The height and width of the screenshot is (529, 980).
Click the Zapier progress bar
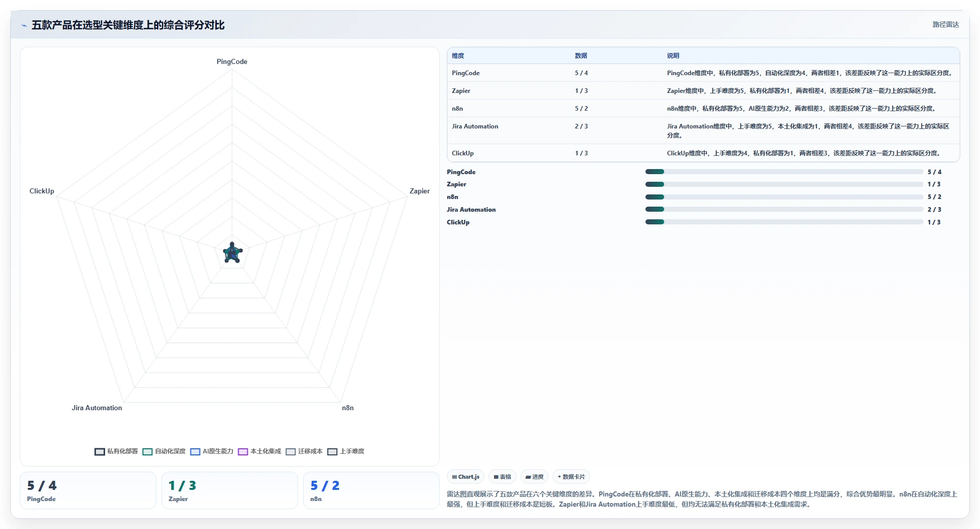click(784, 184)
